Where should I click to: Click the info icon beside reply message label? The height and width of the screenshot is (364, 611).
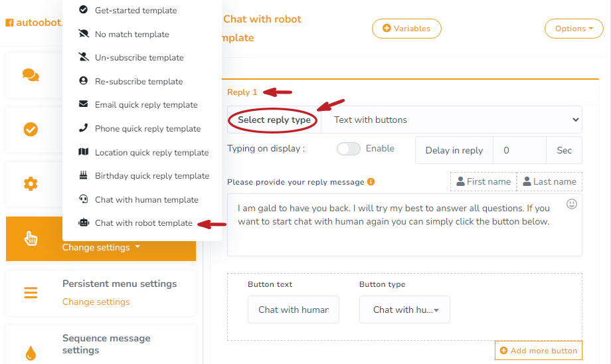coord(371,182)
